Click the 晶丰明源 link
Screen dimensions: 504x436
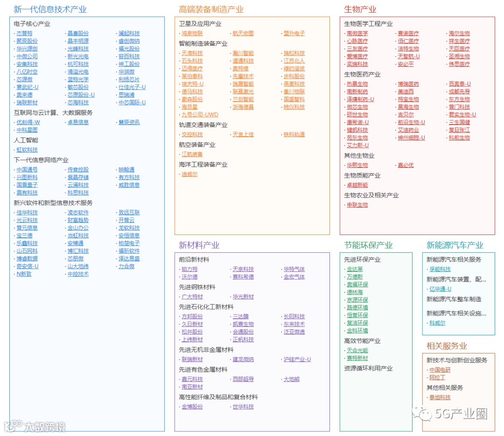tap(78, 41)
